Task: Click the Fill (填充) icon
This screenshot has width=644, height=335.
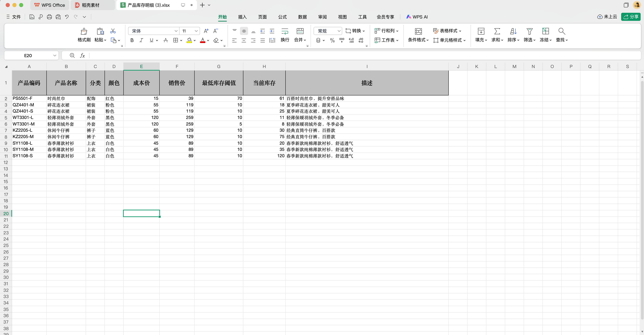Action: coord(481,31)
